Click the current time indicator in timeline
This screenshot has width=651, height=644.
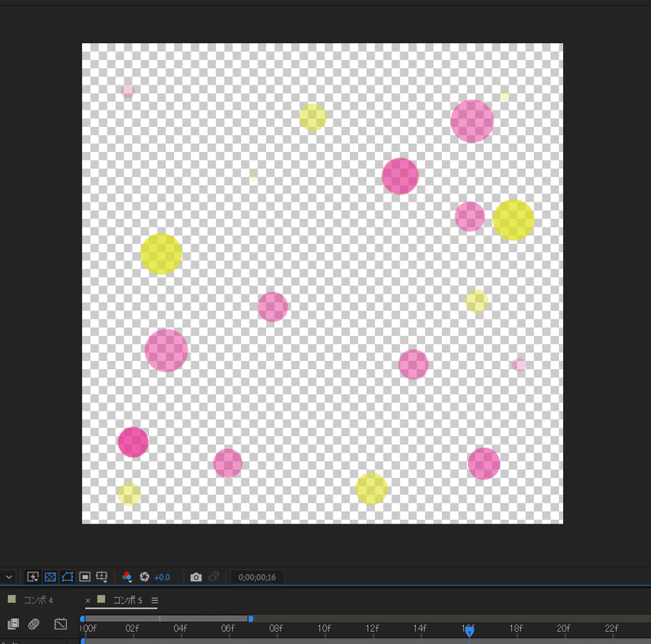[x=470, y=631]
